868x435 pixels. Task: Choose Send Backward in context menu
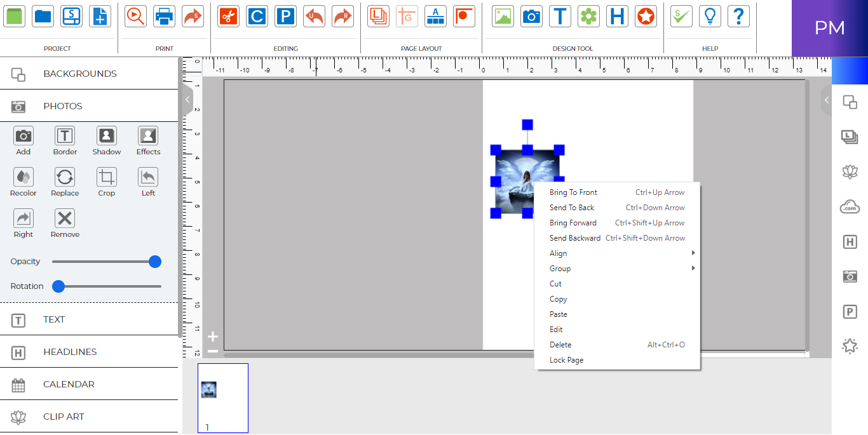[x=617, y=238]
